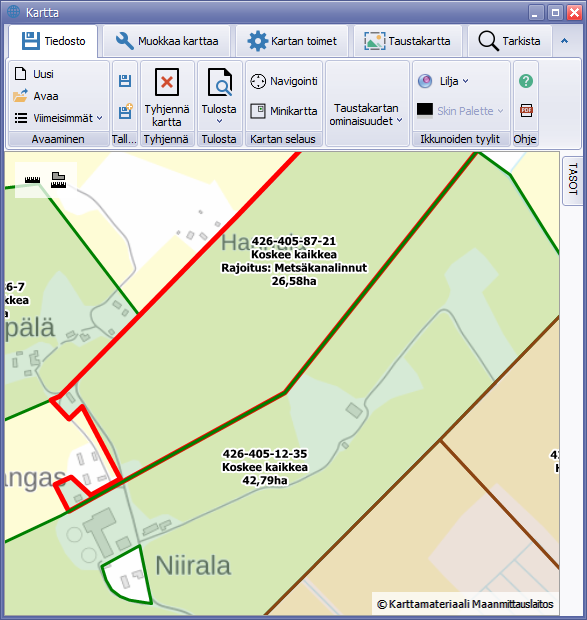
Task: Click the Uusi blank page icon
Action: (20, 74)
